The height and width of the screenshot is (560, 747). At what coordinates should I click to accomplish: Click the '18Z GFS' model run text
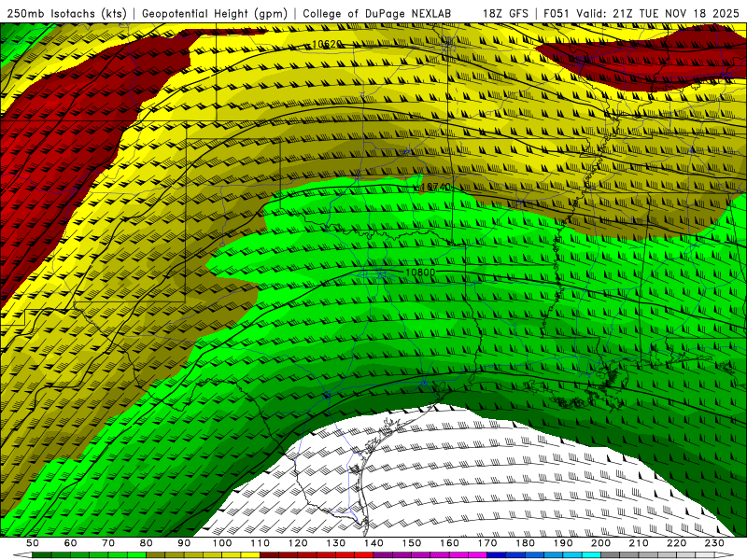click(x=505, y=13)
